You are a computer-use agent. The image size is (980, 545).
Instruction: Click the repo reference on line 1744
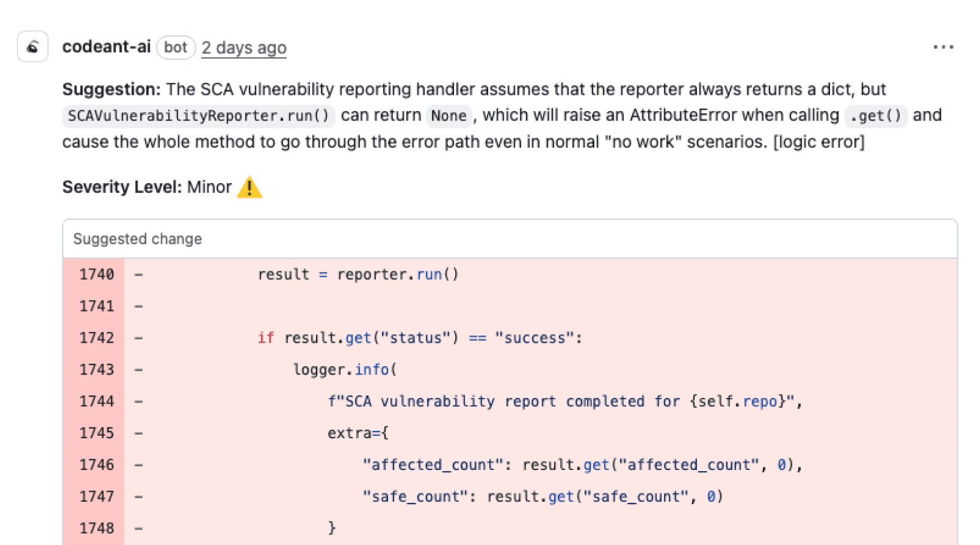tap(759, 401)
